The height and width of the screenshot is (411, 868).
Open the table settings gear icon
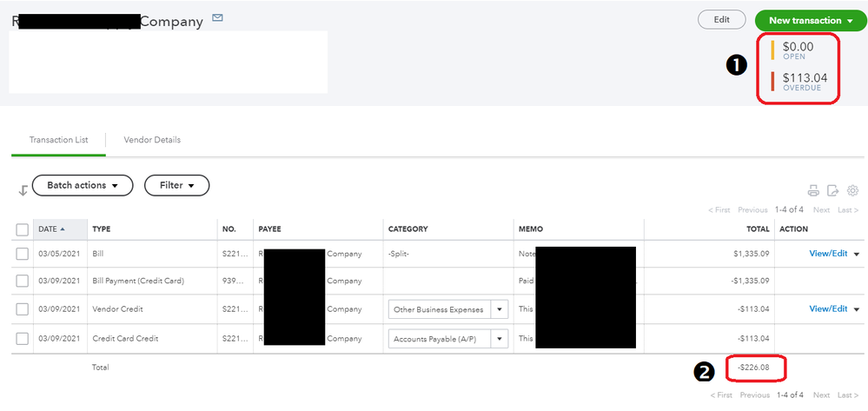tap(853, 191)
